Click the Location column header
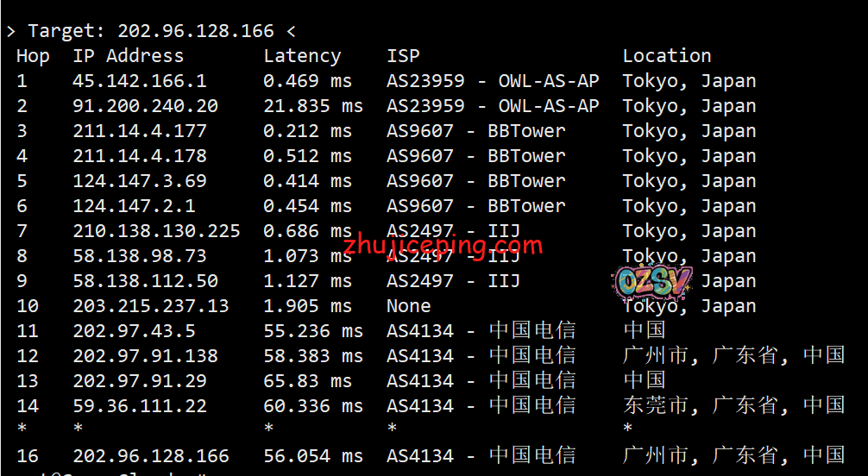Image resolution: width=868 pixels, height=476 pixels. coord(667,56)
